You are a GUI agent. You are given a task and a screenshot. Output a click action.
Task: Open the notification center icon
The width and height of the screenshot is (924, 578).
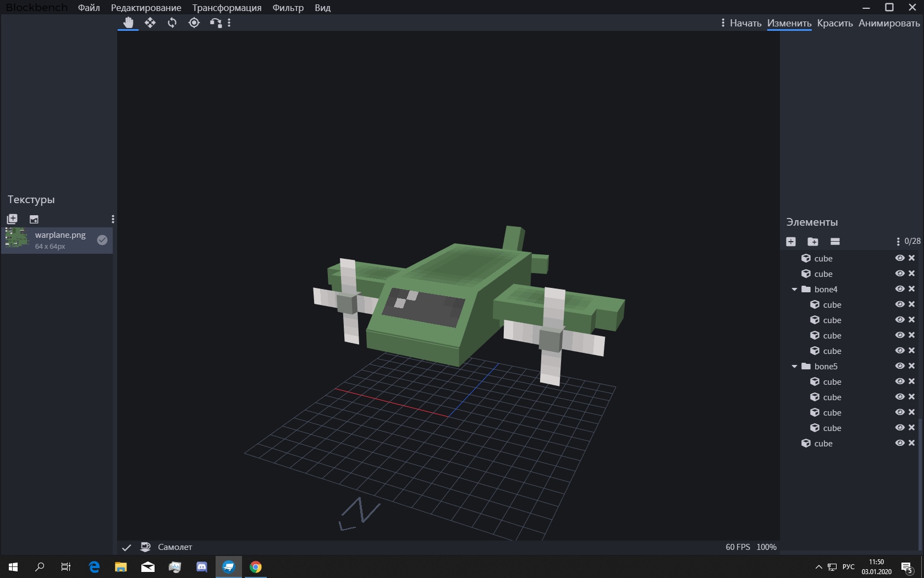pyautogui.click(x=907, y=568)
